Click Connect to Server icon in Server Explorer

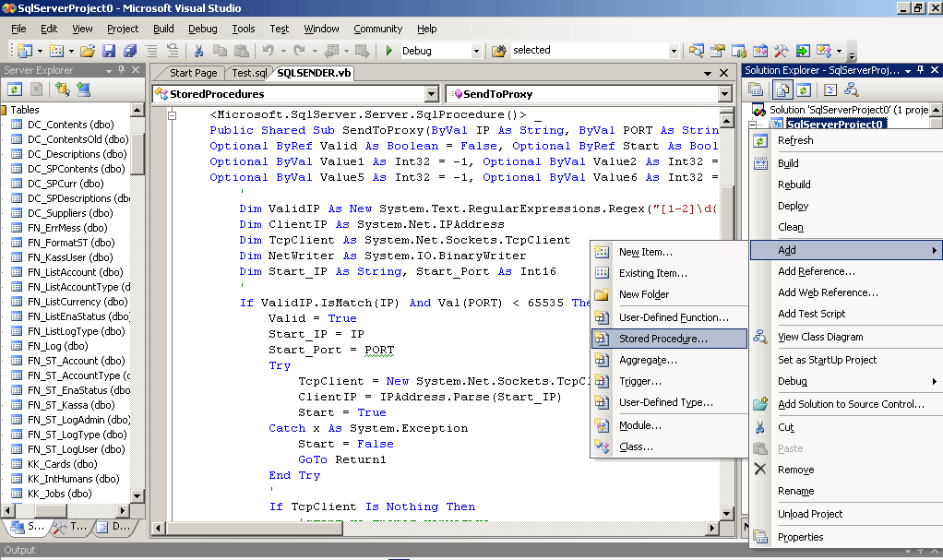(x=84, y=89)
